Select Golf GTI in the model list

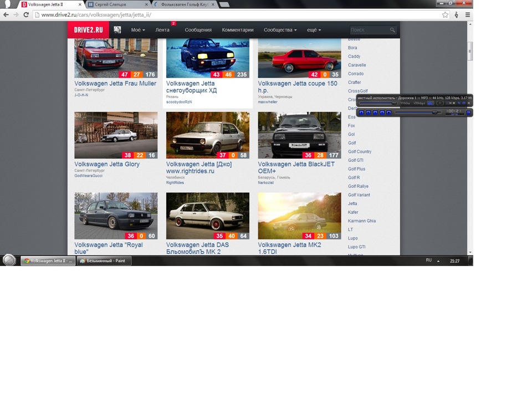[x=356, y=160]
